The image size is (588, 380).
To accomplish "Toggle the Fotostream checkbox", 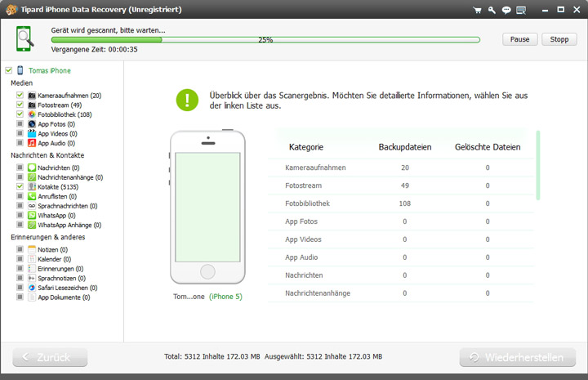I will coord(20,105).
